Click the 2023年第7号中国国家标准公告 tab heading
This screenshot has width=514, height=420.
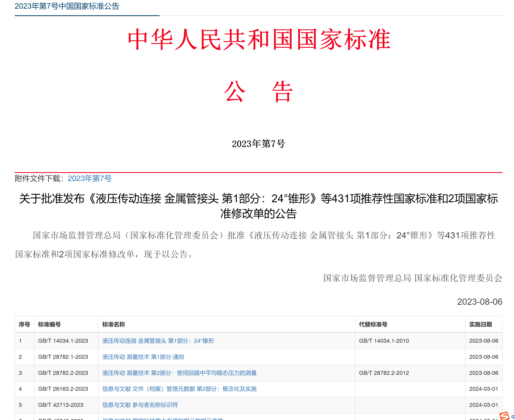click(x=67, y=6)
